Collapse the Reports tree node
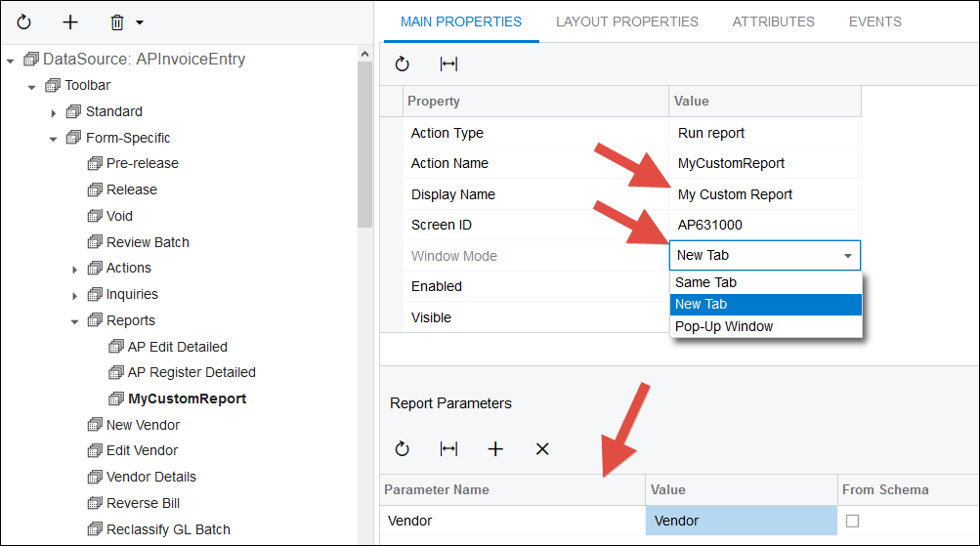 click(x=75, y=321)
